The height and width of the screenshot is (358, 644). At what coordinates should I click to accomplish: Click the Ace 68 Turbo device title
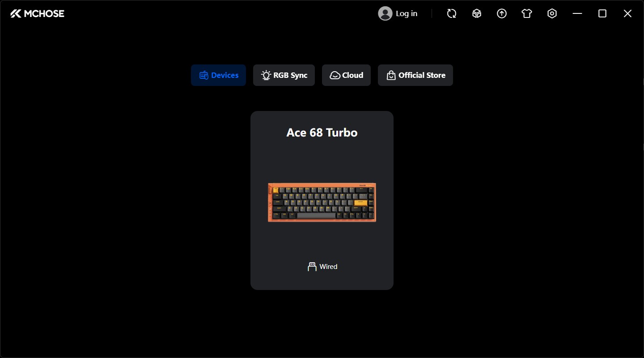click(x=322, y=132)
